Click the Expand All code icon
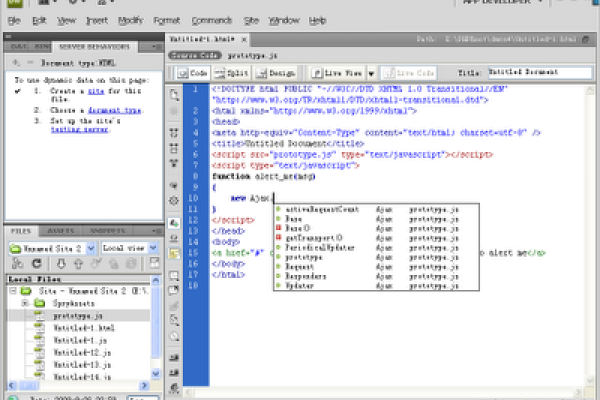 [174, 163]
